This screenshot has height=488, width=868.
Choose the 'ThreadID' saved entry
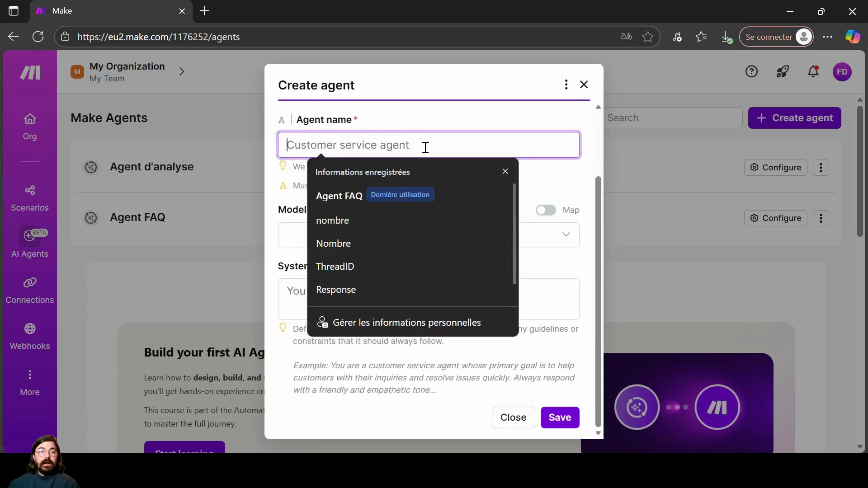pyautogui.click(x=335, y=267)
